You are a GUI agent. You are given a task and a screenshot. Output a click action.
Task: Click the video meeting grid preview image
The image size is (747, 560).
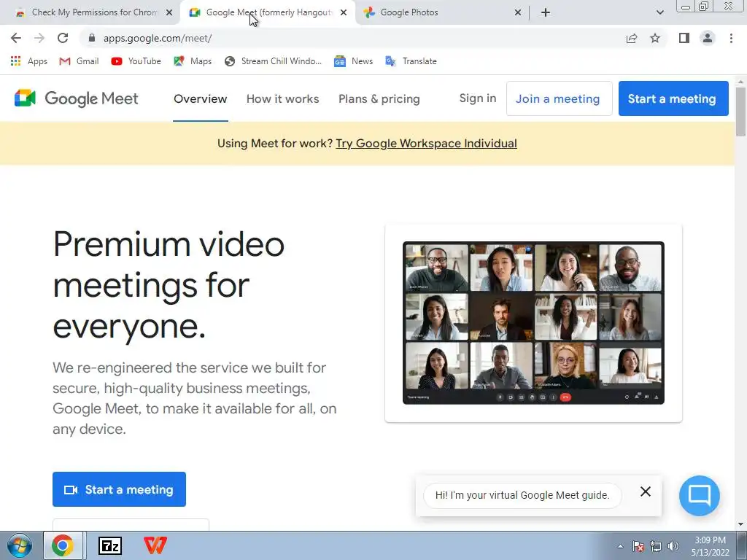tap(533, 323)
